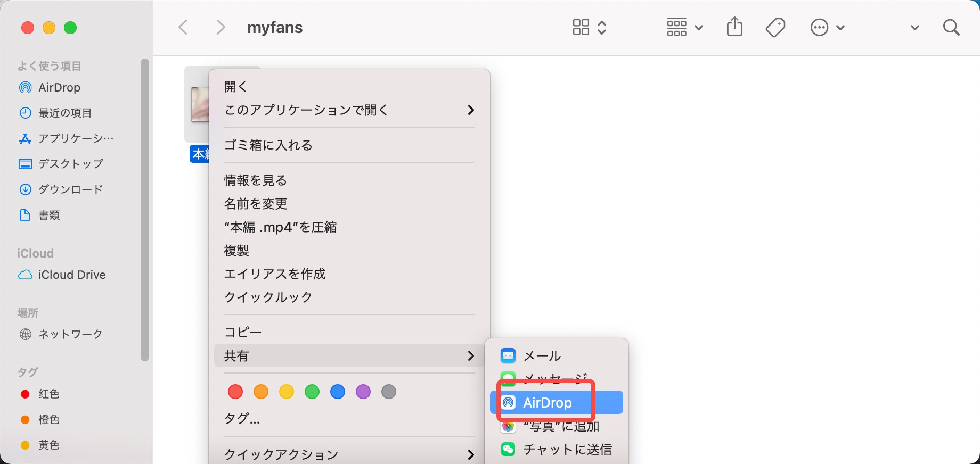Choose クイックルック in the menu
The image size is (980, 464).
click(x=349, y=297)
